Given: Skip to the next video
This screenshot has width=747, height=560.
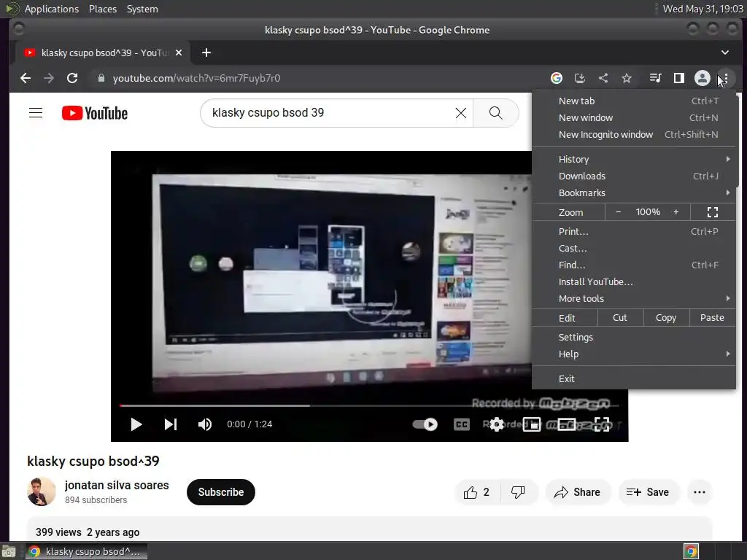Looking at the screenshot, I should point(171,424).
